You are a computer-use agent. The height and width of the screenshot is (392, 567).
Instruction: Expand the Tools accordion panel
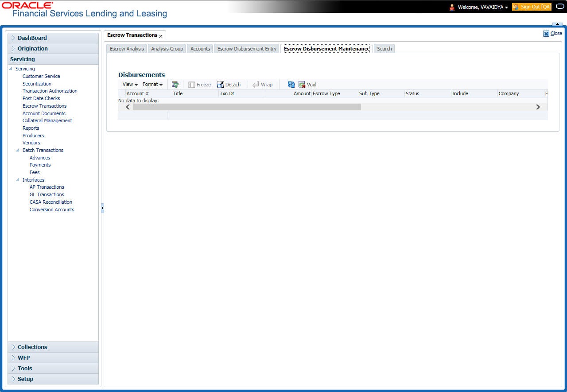click(x=53, y=369)
